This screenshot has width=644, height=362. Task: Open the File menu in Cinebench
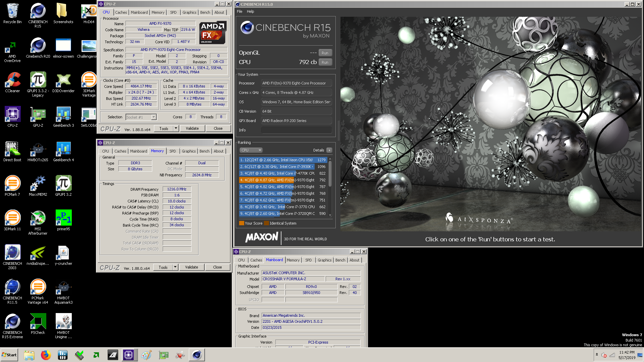click(239, 11)
